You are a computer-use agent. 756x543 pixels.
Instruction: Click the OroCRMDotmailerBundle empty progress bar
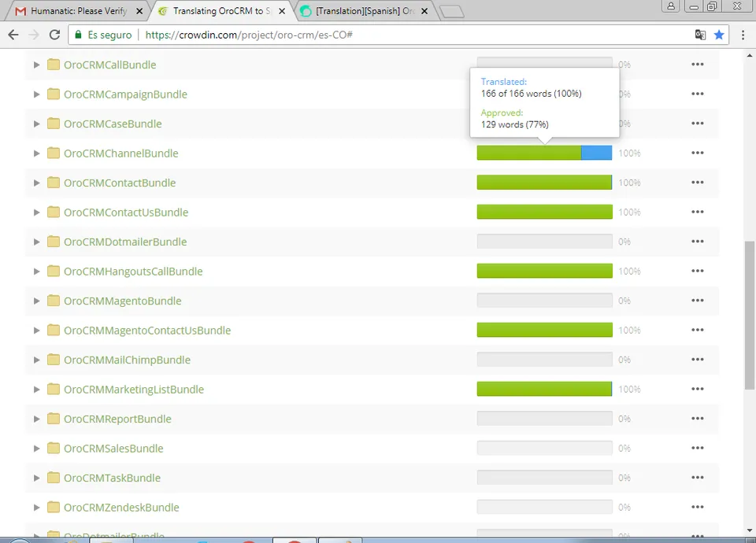tap(544, 242)
